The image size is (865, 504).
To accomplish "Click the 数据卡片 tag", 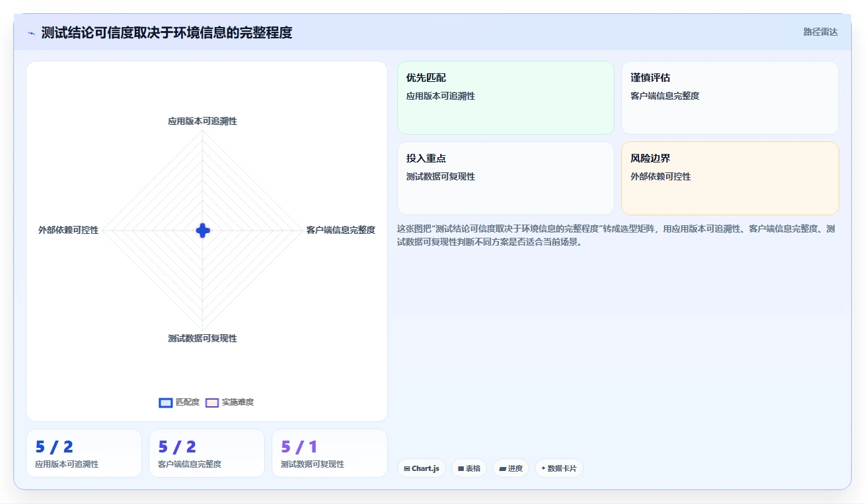I will (x=559, y=468).
